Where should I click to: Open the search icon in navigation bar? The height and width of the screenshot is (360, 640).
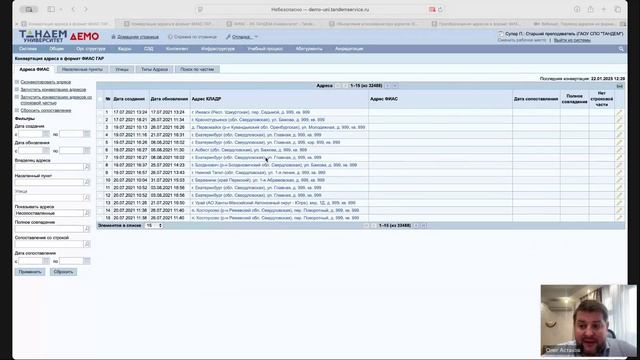pos(621,49)
